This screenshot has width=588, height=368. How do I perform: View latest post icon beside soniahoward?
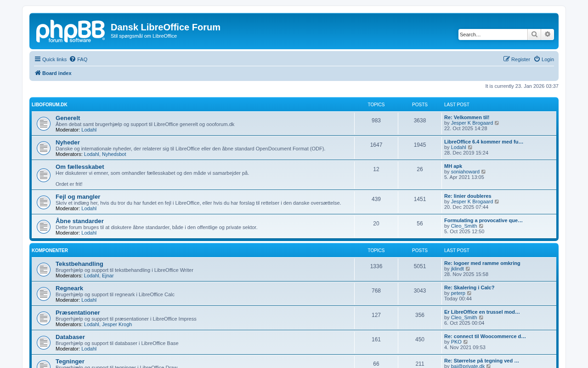(484, 172)
